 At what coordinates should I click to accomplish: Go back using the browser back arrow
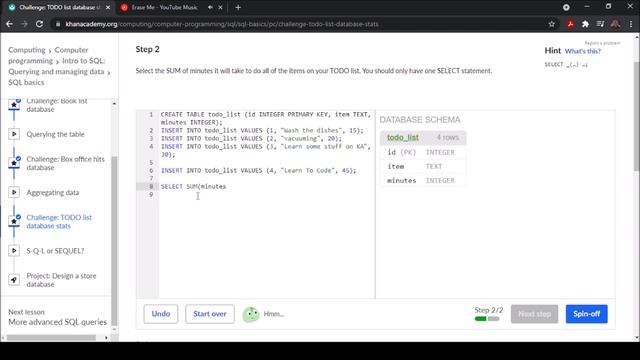coord(9,24)
